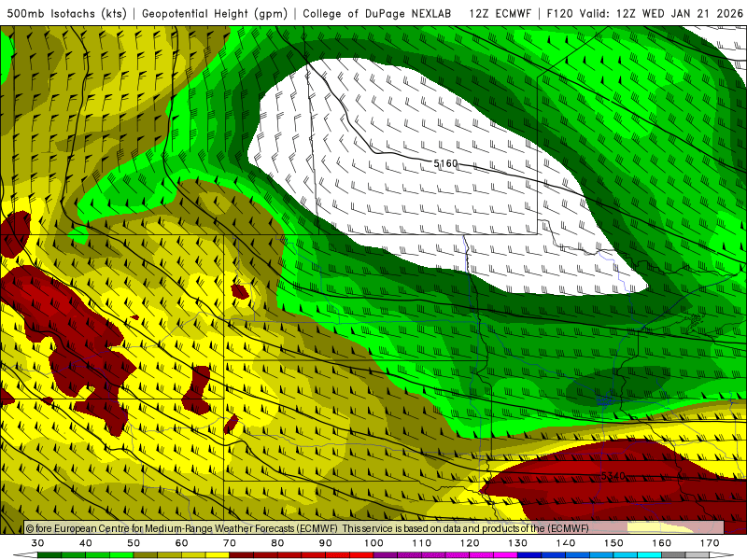747x560 pixels.
Task: Select the 120 knots legend value
Action: point(470,543)
